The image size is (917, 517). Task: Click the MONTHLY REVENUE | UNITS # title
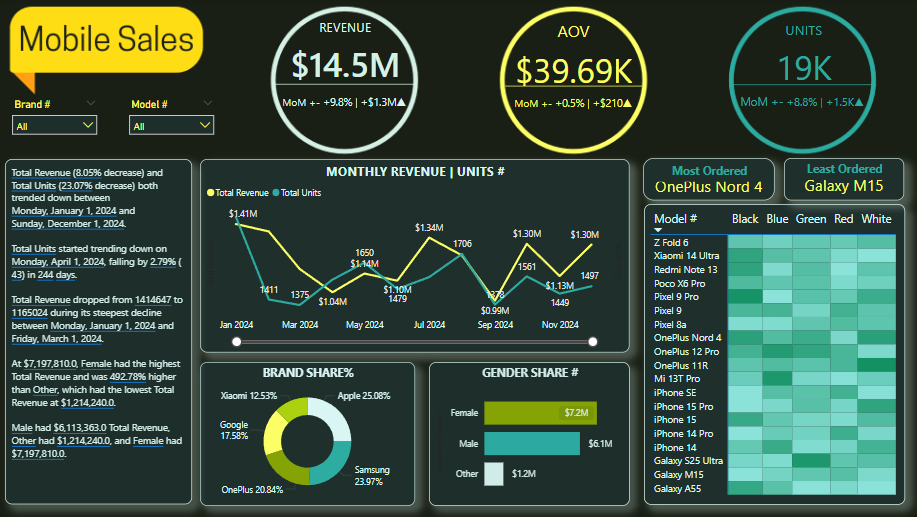click(x=415, y=171)
